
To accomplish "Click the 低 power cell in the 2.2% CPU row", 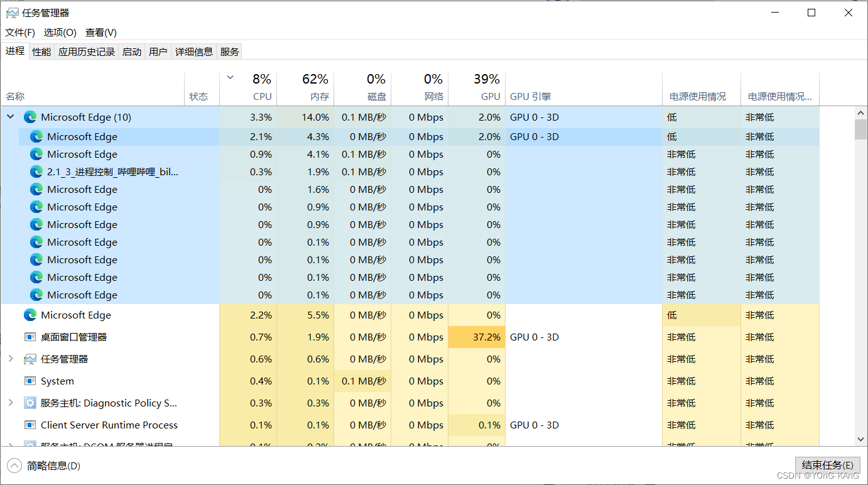I will click(702, 315).
